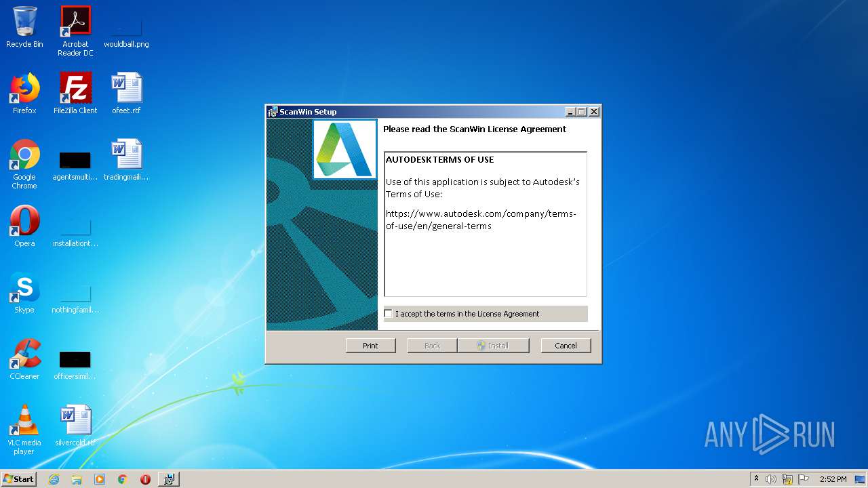This screenshot has height=488, width=868.
Task: Click the Autodesk logo image
Action: (x=344, y=149)
